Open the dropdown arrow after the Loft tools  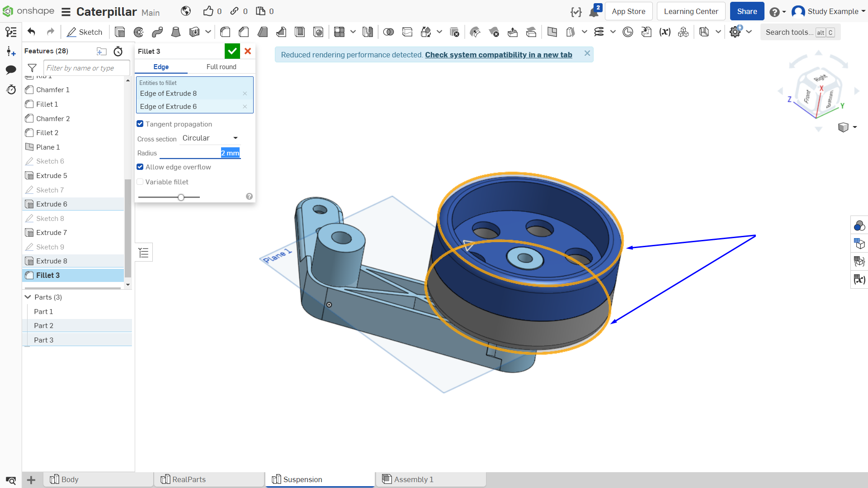208,32
